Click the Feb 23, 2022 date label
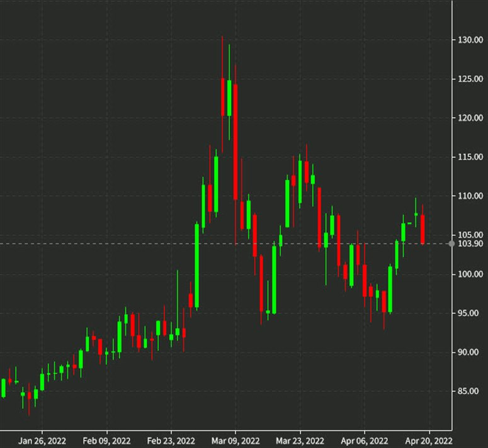Viewport: 488px width, 448px height. [171, 441]
